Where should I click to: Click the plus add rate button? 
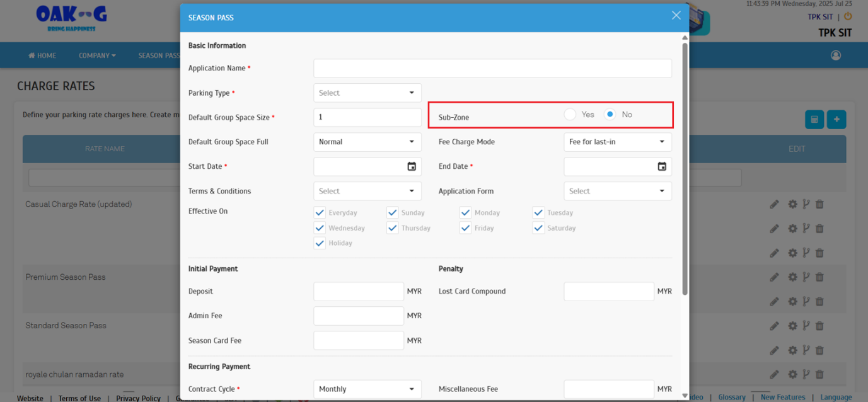coord(836,119)
